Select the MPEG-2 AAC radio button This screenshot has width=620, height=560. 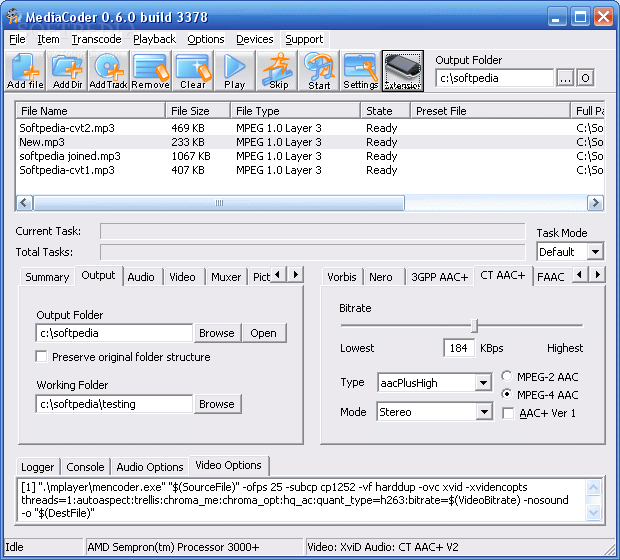507,376
